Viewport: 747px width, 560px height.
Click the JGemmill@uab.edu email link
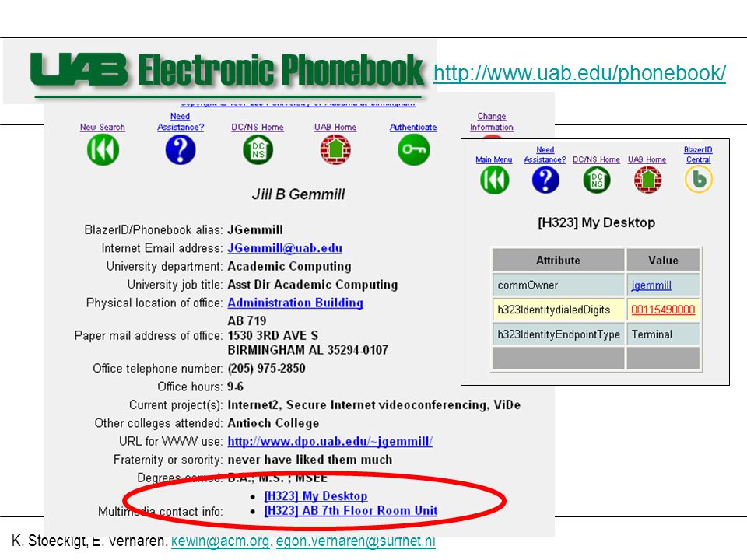coord(285,248)
